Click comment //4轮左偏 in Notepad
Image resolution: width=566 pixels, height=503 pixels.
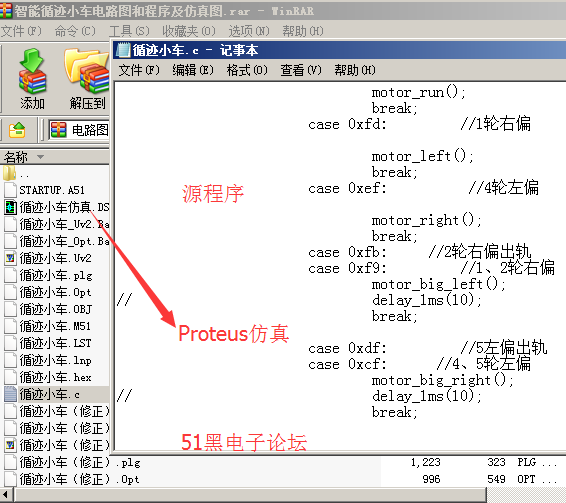point(504,188)
